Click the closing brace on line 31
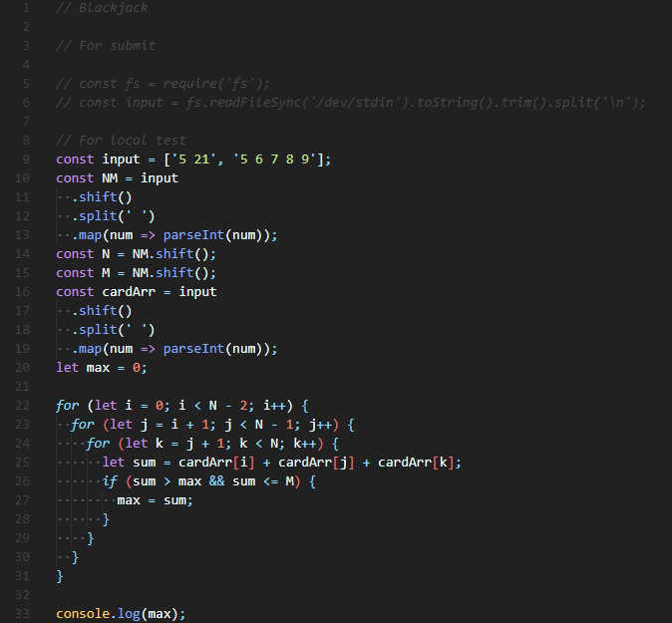 60,576
